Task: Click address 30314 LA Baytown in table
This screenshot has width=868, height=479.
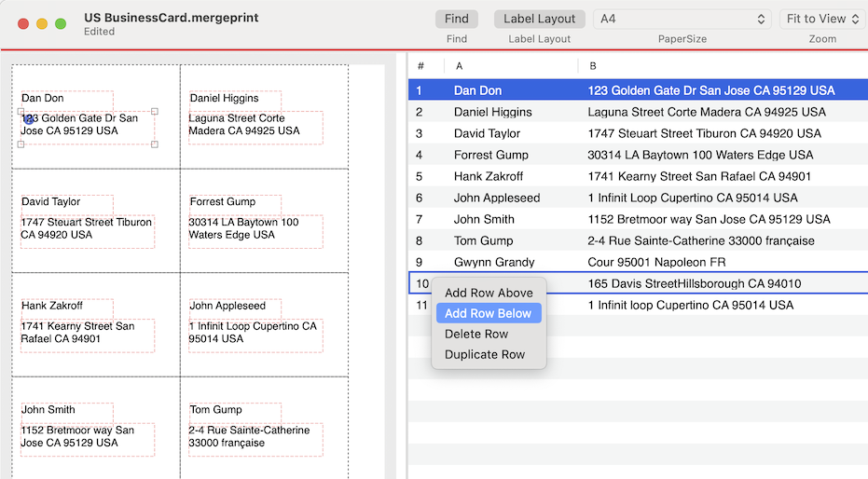Action: click(x=700, y=156)
